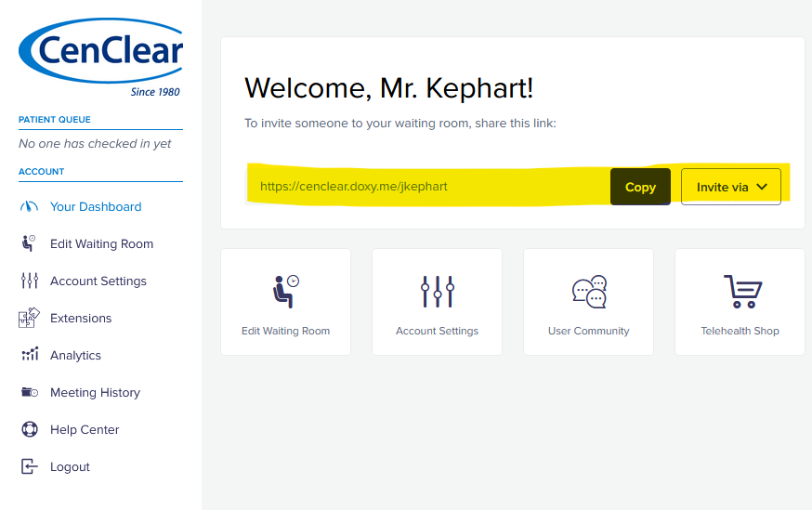Copy the waiting room link
This screenshot has height=510, width=812.
(x=641, y=187)
